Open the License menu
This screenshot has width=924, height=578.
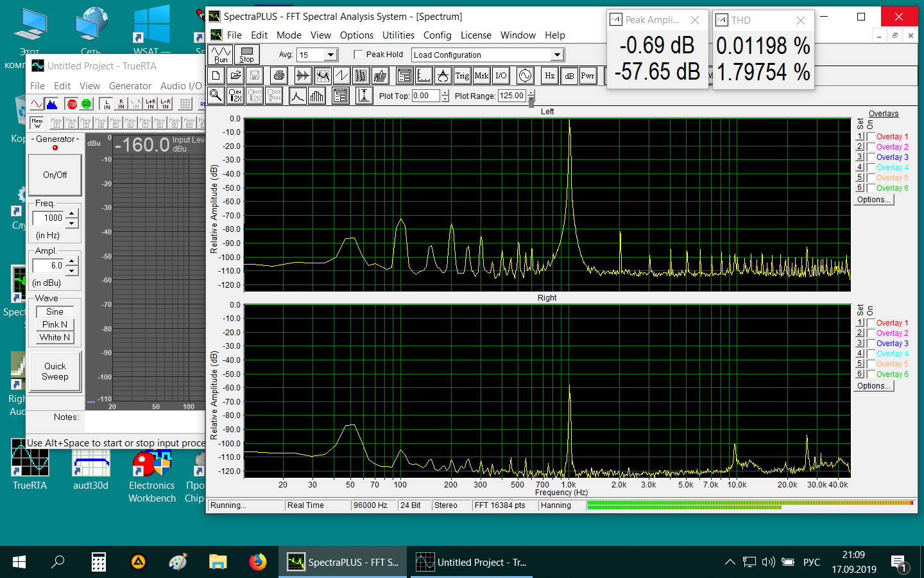[475, 35]
